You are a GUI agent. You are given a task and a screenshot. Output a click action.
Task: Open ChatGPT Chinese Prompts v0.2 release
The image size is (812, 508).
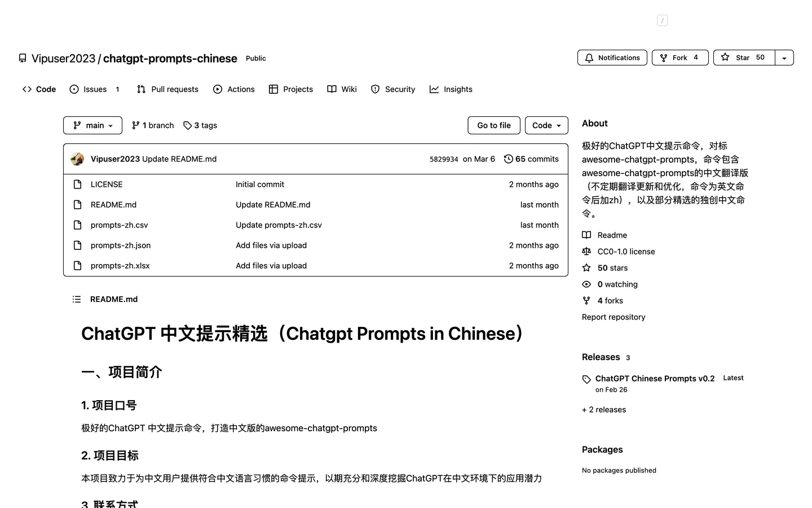655,379
